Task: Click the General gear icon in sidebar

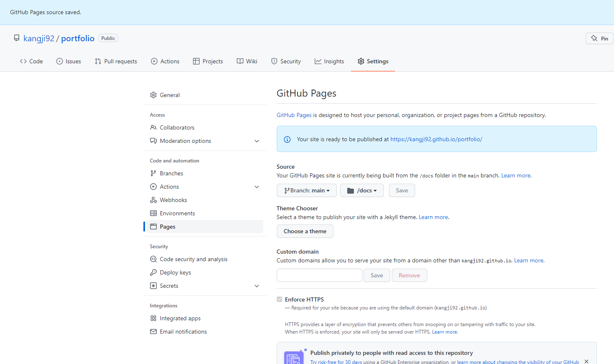Action: (x=153, y=95)
